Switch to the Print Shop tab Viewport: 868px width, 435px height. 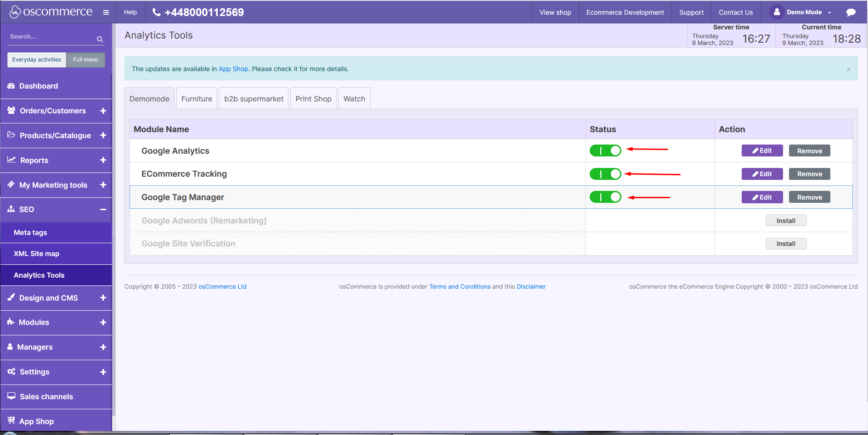[313, 99]
